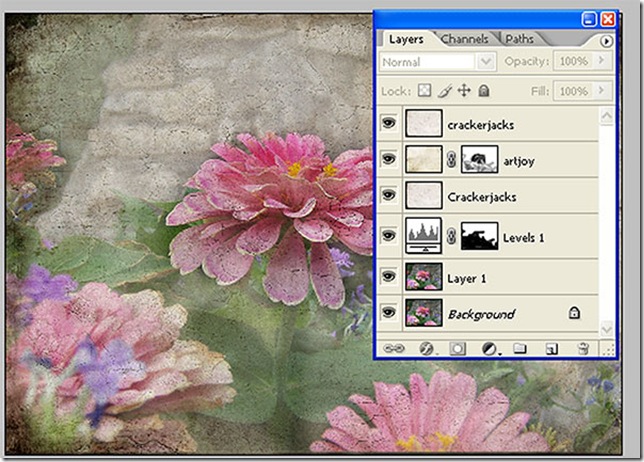This screenshot has width=644, height=462.
Task: Switch to the Paths tab
Action: pos(518,39)
